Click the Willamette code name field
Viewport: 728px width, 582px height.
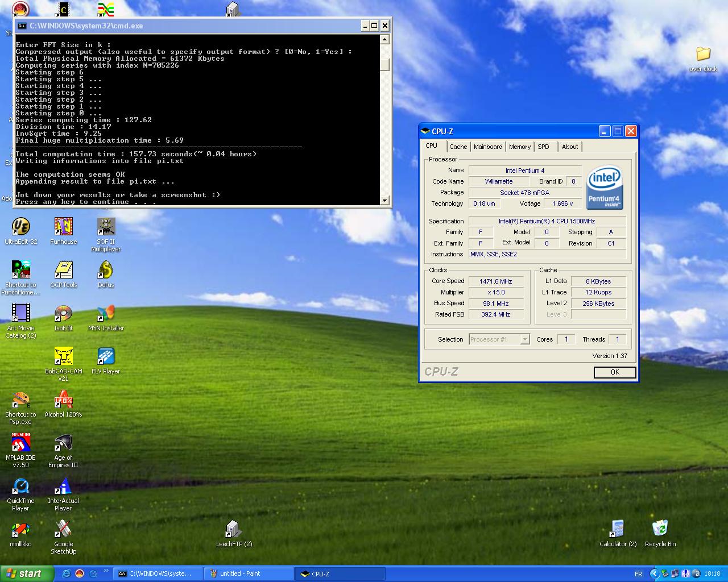[499, 181]
